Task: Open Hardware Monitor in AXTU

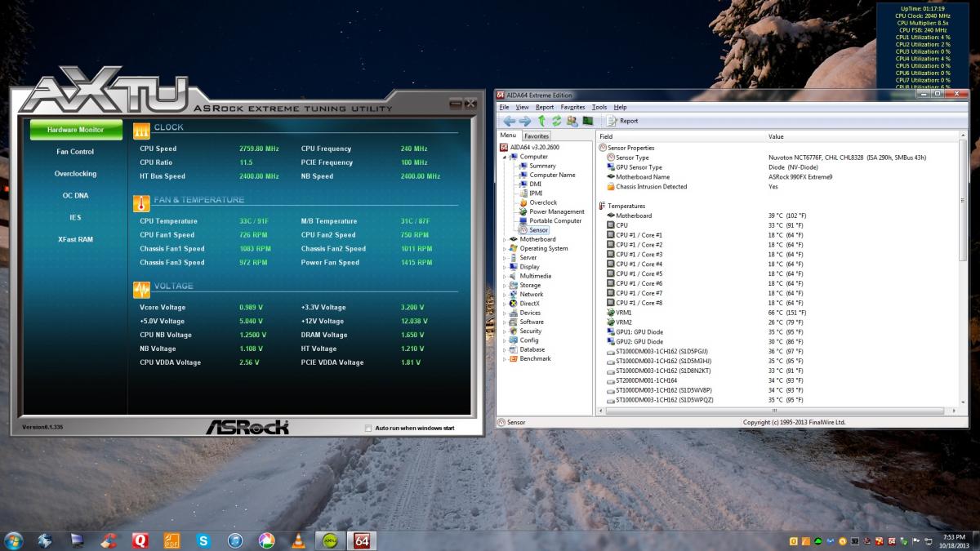Action: click(76, 130)
